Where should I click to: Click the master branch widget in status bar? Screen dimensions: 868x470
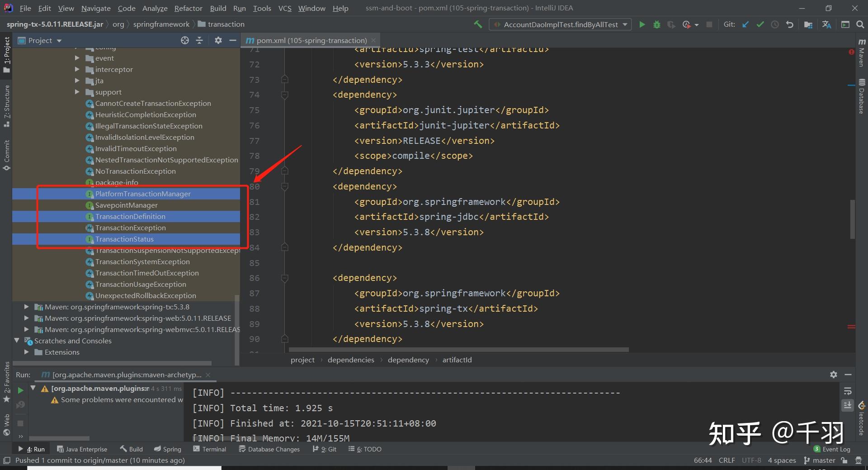(820, 460)
